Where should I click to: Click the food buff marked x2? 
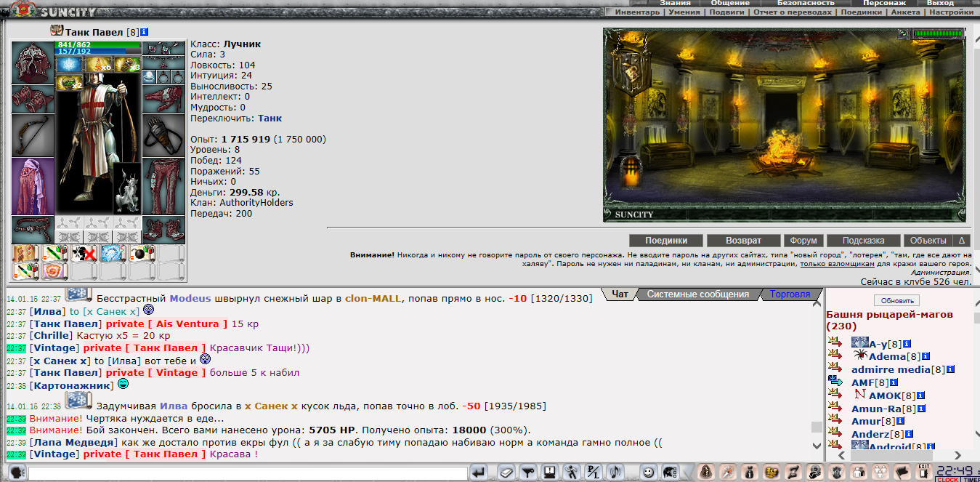coord(70,82)
